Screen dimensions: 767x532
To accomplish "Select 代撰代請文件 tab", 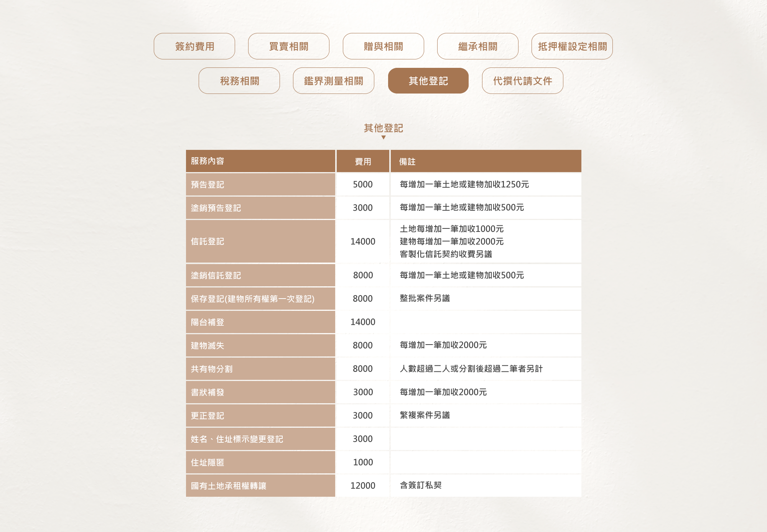I will click(522, 81).
